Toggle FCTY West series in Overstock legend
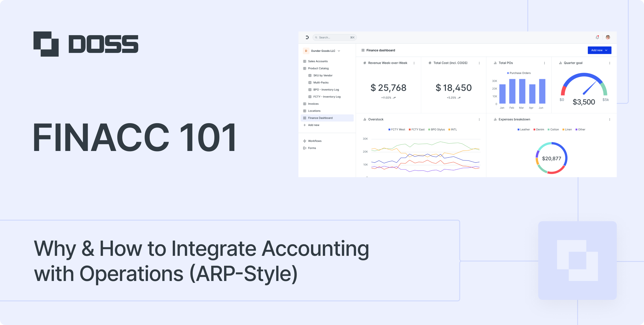 coord(397,129)
